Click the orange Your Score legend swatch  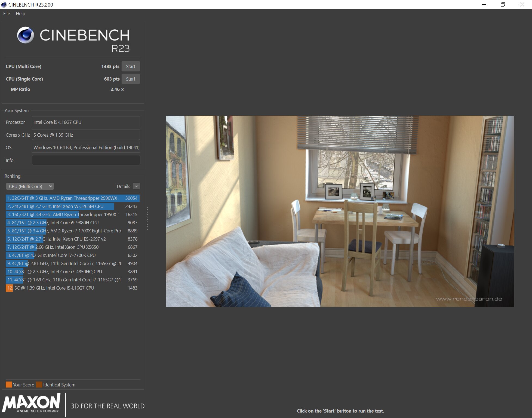(9, 385)
